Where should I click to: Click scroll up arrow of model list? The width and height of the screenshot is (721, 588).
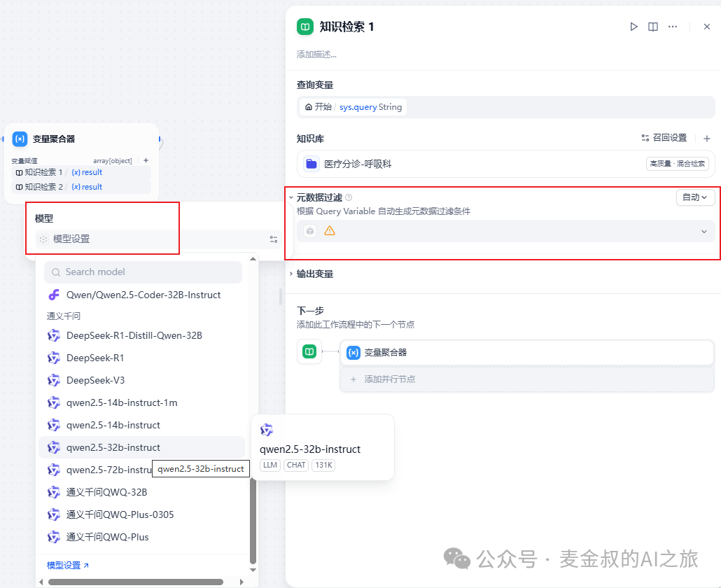(253, 259)
